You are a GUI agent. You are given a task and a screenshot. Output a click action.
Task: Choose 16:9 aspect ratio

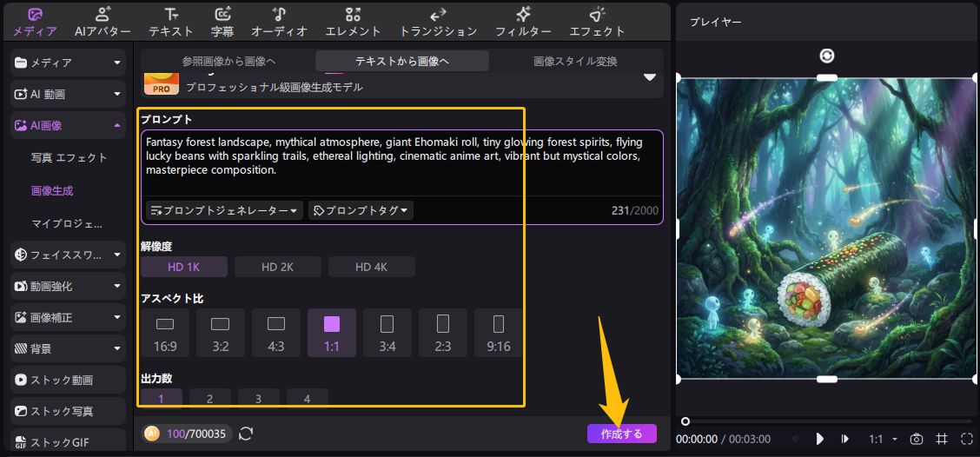165,333
